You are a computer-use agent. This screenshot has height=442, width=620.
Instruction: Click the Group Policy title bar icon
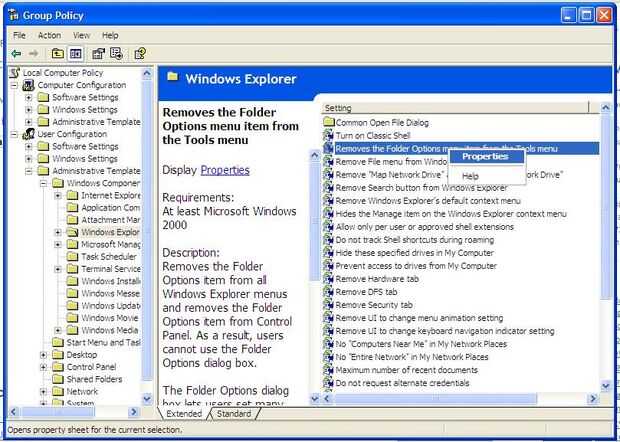[x=13, y=15]
